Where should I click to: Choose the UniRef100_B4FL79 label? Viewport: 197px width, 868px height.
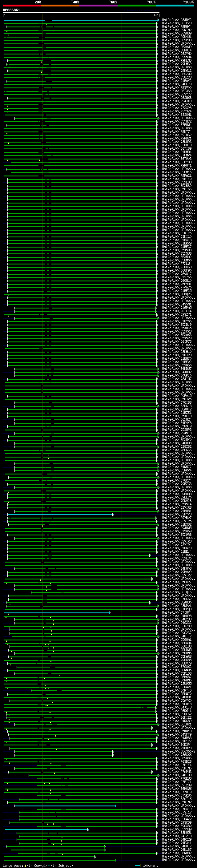(x=177, y=84)
